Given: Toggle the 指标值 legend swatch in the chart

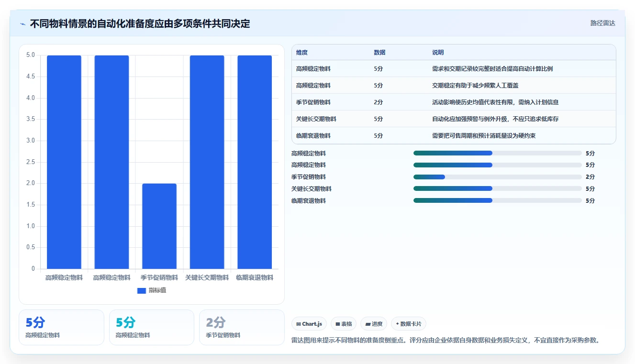Looking at the screenshot, I should click(141, 290).
